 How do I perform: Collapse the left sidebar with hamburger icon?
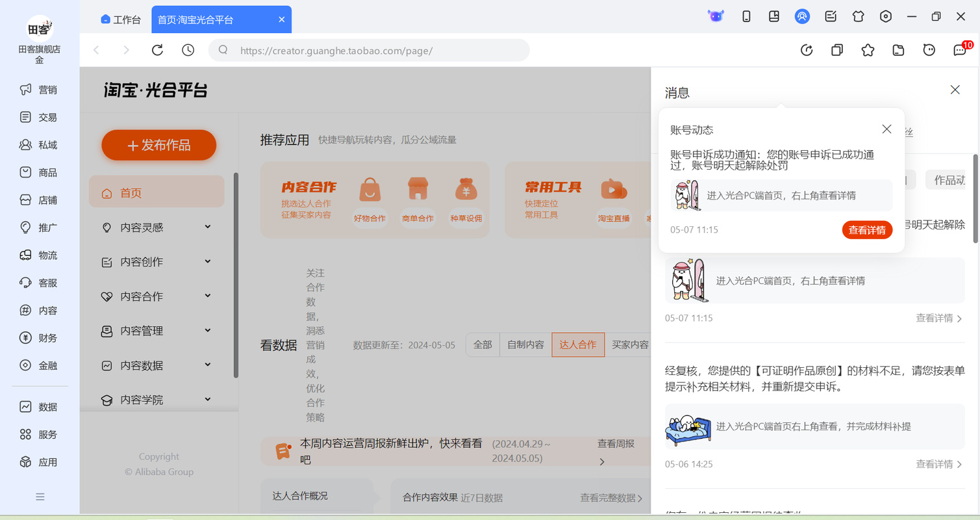coord(40,497)
